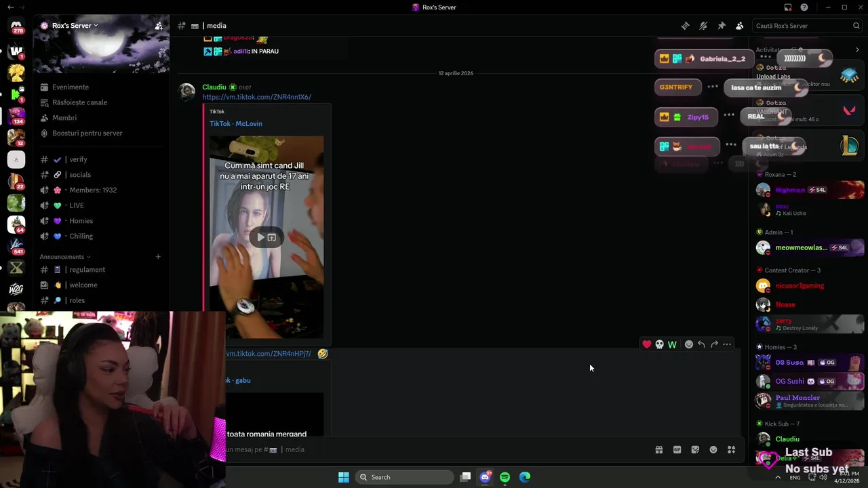Expand the Activitate panel chevron
Viewport: 868px width, 488px height.
(x=857, y=49)
